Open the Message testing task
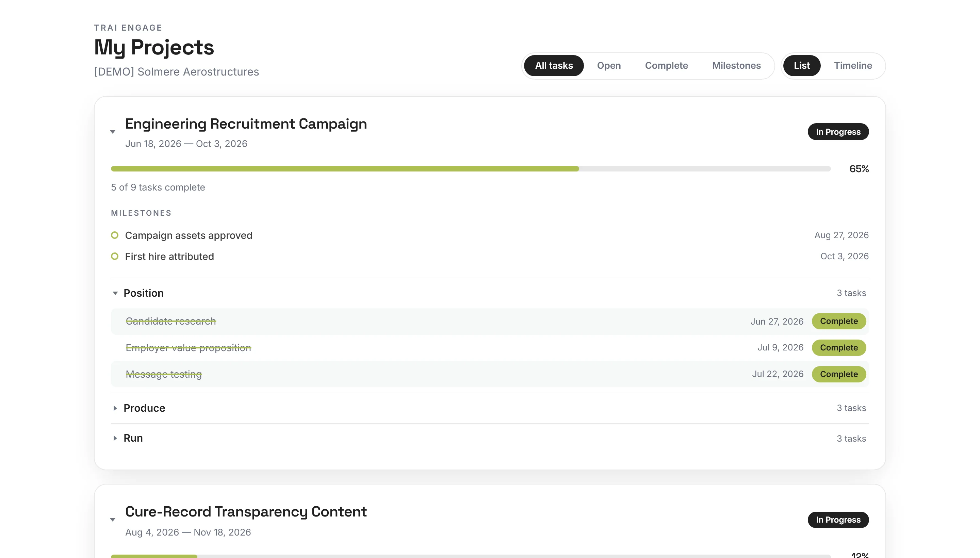980x558 pixels. (x=489, y=374)
